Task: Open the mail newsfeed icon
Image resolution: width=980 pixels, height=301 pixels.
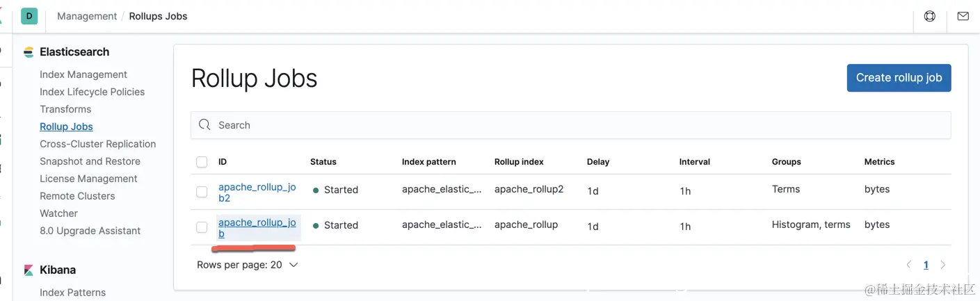Action: [963, 16]
